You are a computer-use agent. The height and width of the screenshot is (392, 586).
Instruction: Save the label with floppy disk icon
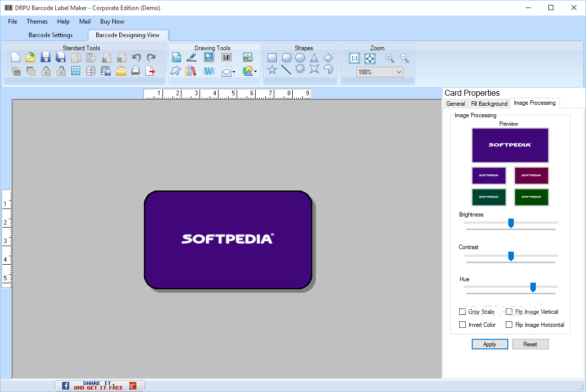point(45,58)
